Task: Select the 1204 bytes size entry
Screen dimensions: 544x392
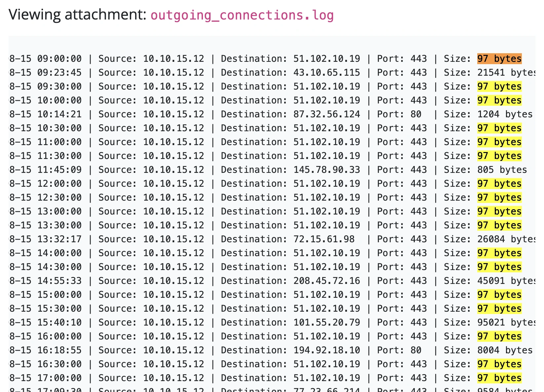Action: (505, 114)
